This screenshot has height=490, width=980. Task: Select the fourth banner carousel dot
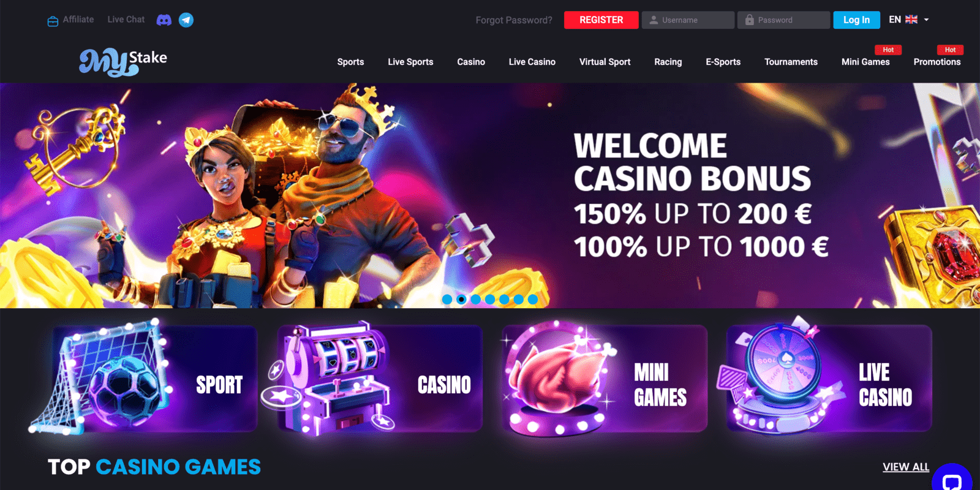pyautogui.click(x=490, y=300)
